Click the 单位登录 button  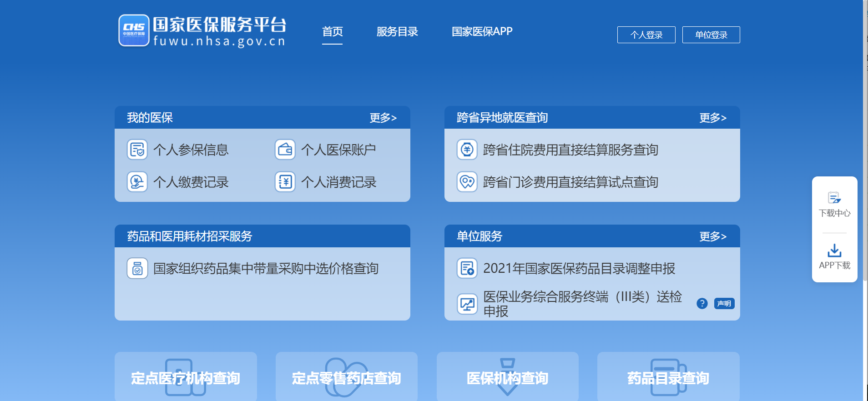711,35
